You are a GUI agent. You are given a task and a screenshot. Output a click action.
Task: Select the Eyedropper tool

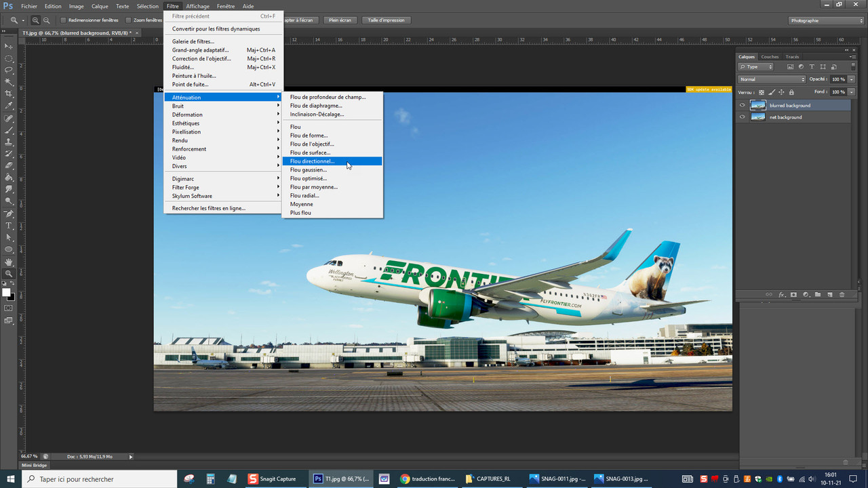tap(9, 106)
